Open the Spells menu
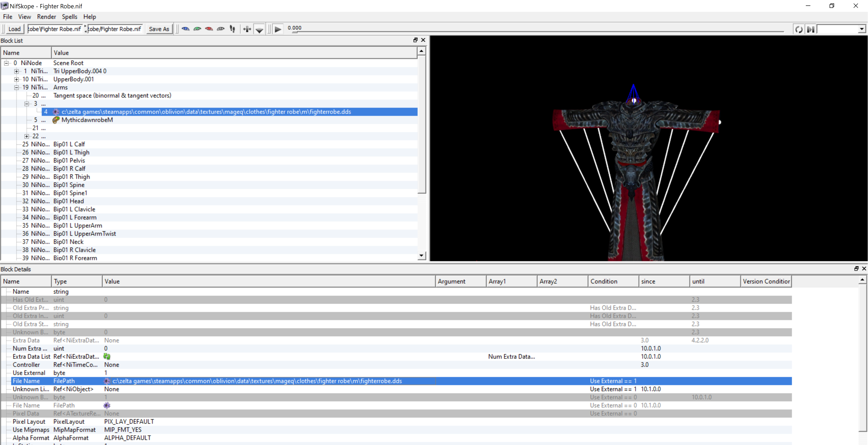The image size is (868, 445). click(x=69, y=16)
